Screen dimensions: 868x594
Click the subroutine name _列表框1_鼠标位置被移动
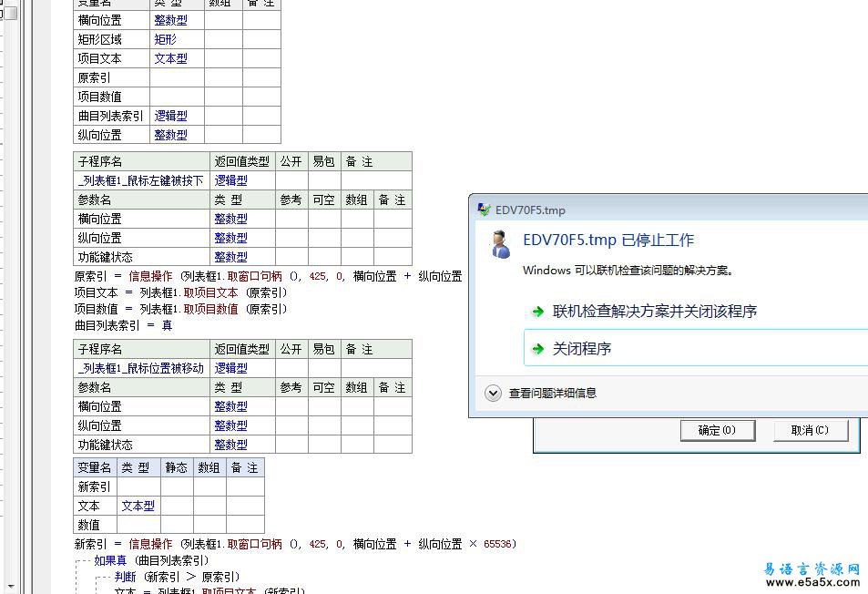(141, 368)
